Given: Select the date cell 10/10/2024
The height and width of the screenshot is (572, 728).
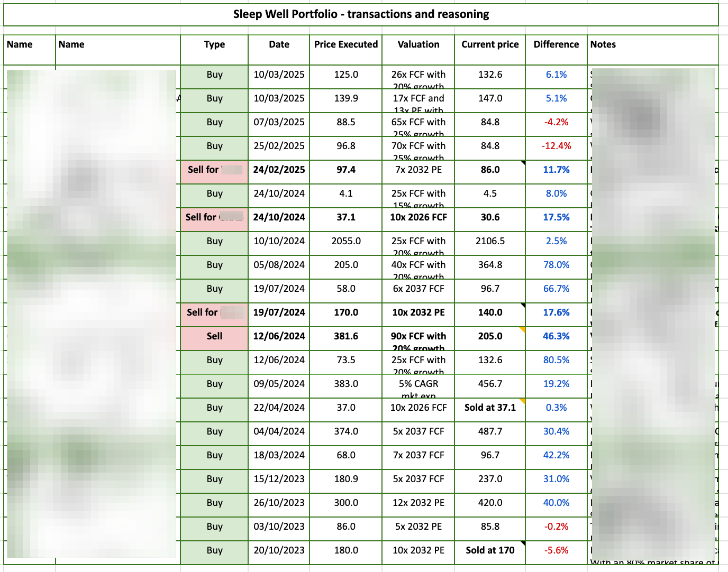Looking at the screenshot, I should point(279,244).
